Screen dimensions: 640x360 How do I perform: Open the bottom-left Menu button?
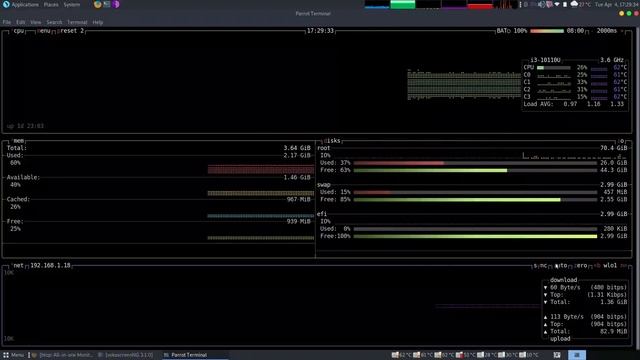(x=13, y=355)
